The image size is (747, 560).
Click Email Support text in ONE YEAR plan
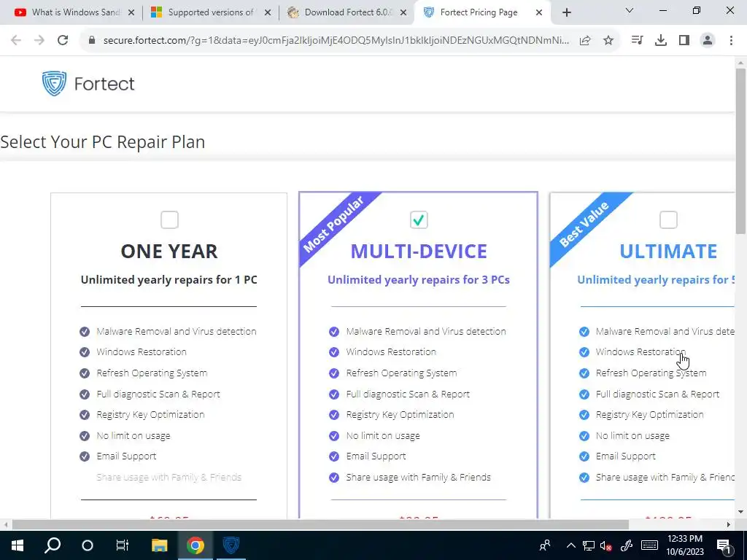(126, 456)
